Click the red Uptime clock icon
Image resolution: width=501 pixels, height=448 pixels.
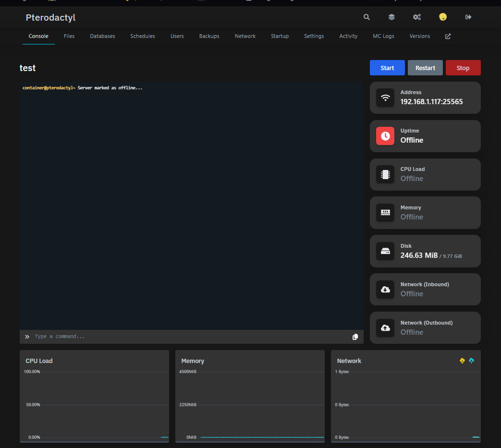point(385,136)
